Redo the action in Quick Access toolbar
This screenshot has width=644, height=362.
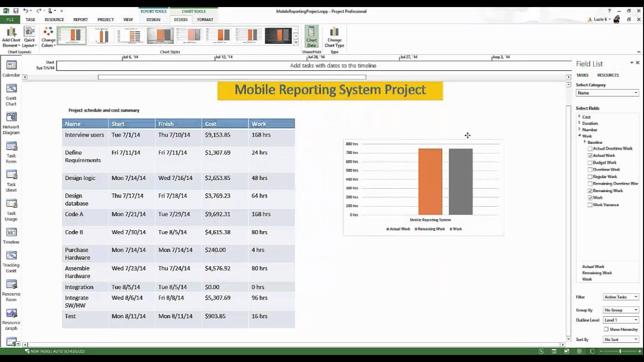pyautogui.click(x=38, y=11)
